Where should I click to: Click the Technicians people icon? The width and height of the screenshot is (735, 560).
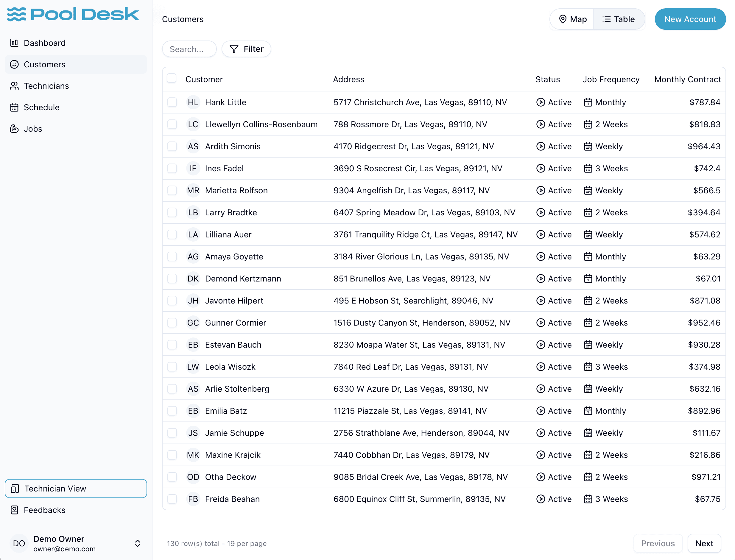[x=14, y=86]
